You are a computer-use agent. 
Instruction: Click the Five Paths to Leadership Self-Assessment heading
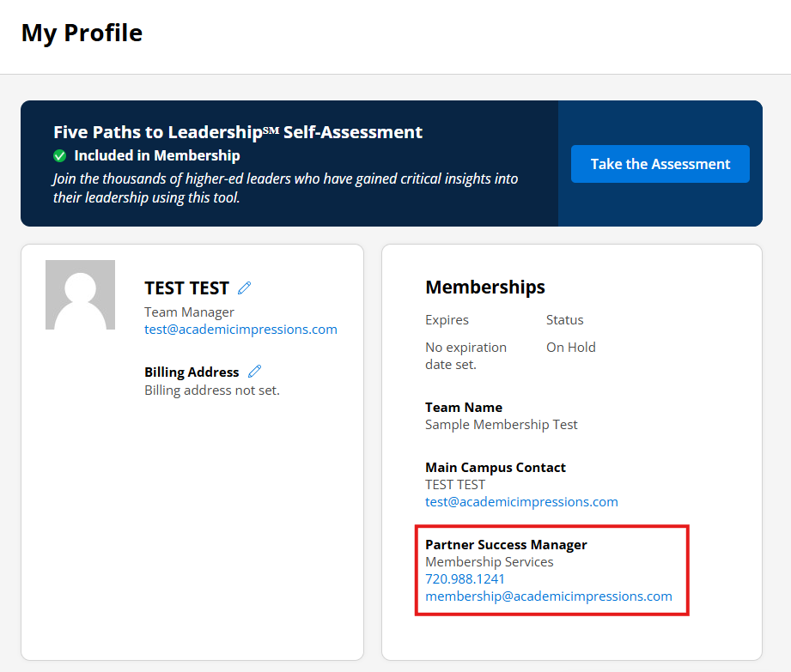pyautogui.click(x=238, y=132)
